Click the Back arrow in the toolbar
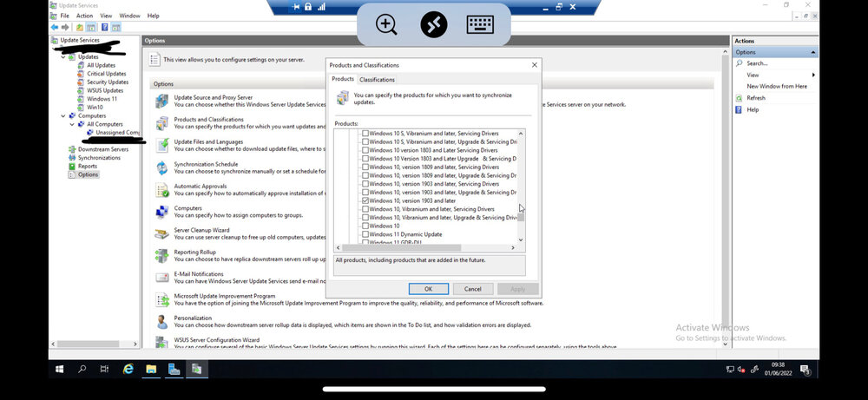This screenshot has width=868, height=400. click(x=54, y=27)
